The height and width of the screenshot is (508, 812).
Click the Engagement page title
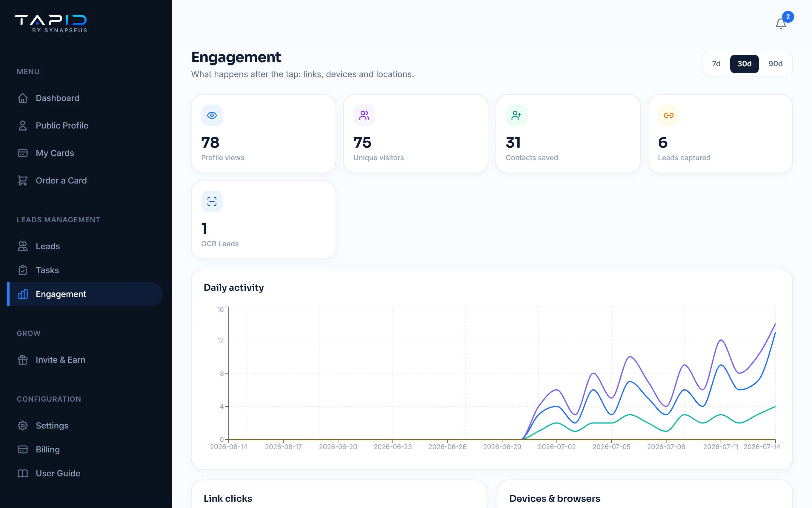236,57
